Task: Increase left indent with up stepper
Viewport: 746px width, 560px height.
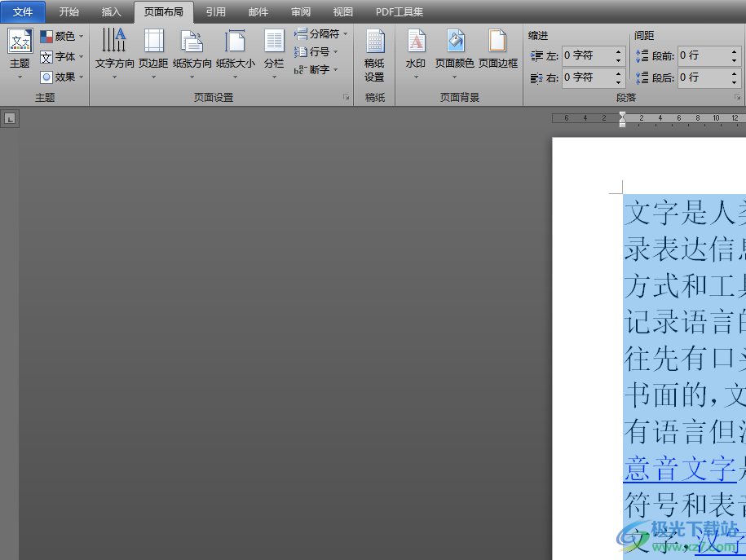Action: (x=619, y=51)
